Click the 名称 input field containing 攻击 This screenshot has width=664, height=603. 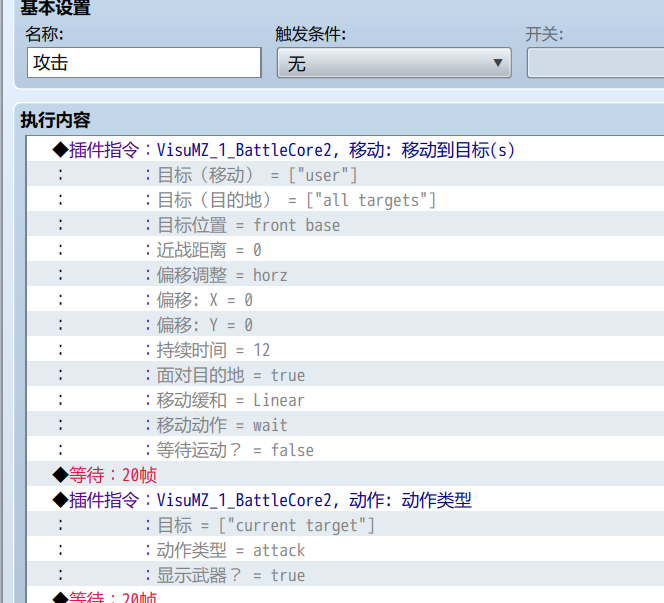tap(144, 63)
